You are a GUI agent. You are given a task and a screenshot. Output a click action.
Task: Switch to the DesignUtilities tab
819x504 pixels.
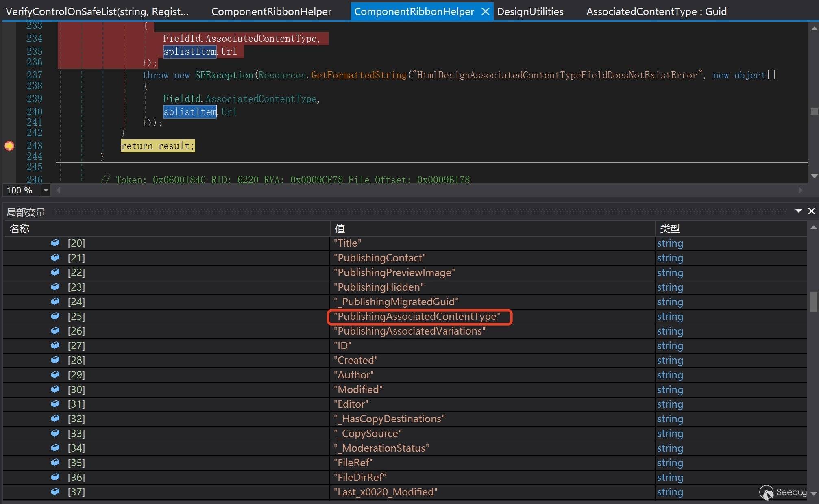(530, 11)
